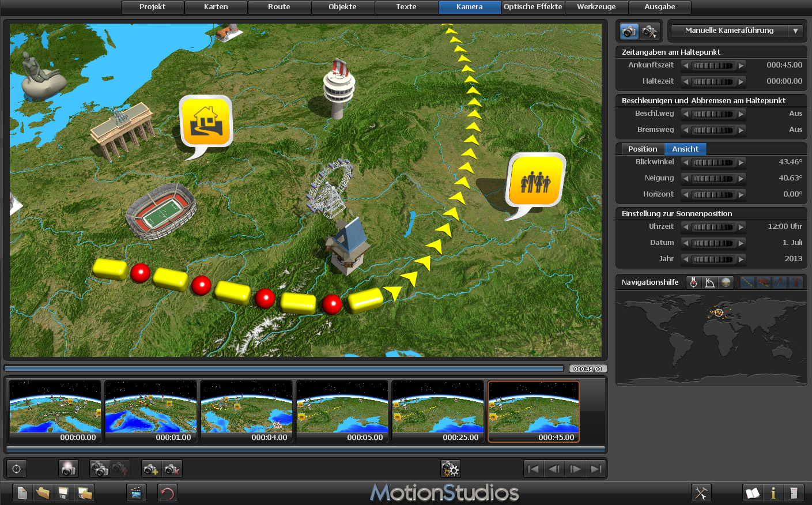The width and height of the screenshot is (812, 505).
Task: Click the red T text icon in Navigationshilfe
Action: tap(796, 282)
